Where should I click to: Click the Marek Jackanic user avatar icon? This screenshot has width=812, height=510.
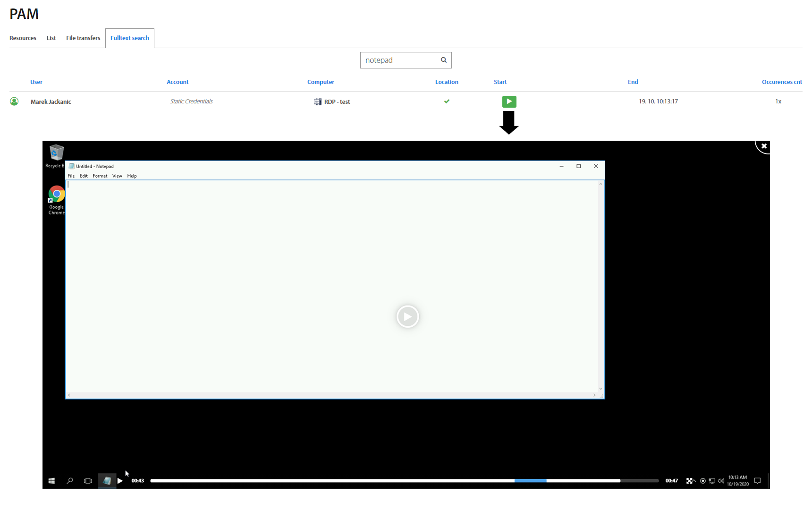tap(14, 102)
